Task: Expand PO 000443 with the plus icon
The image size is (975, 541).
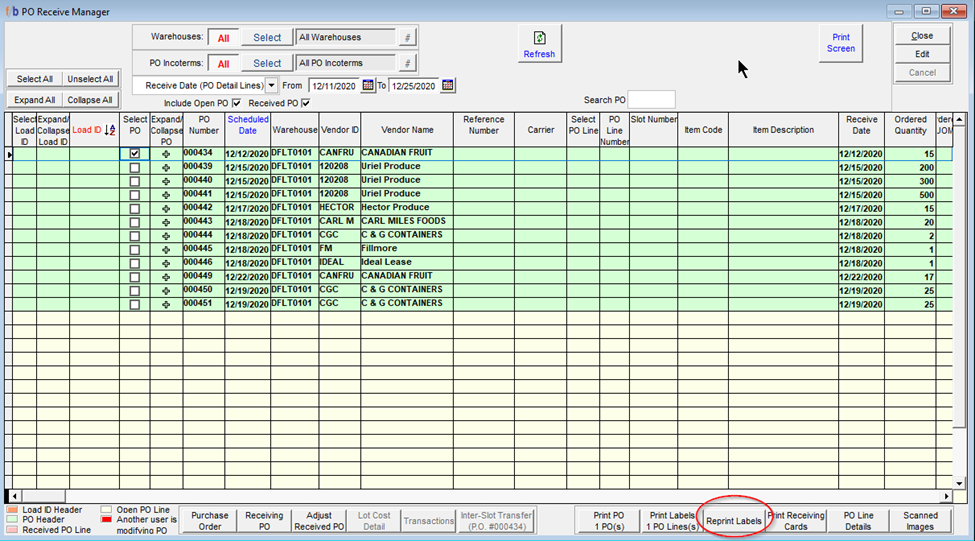Action: (x=165, y=222)
